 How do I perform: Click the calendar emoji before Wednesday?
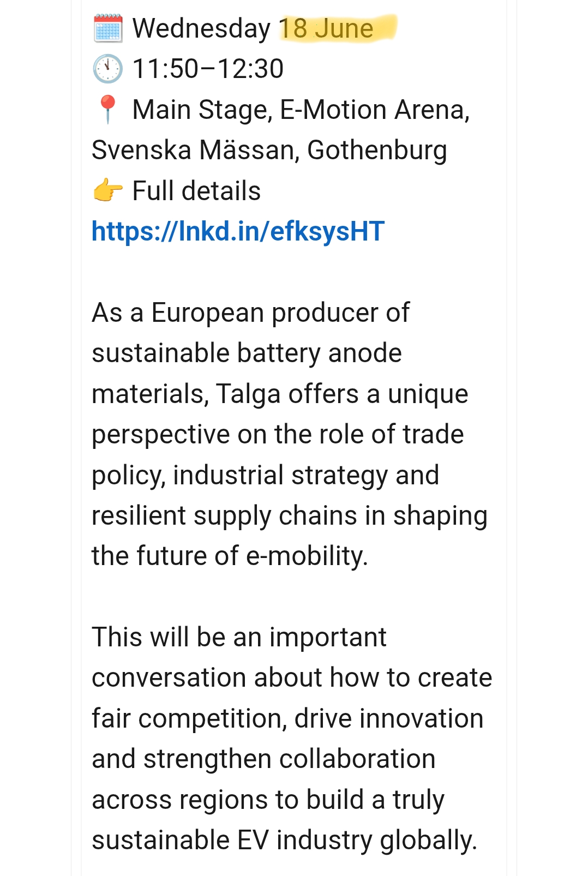coord(107,28)
